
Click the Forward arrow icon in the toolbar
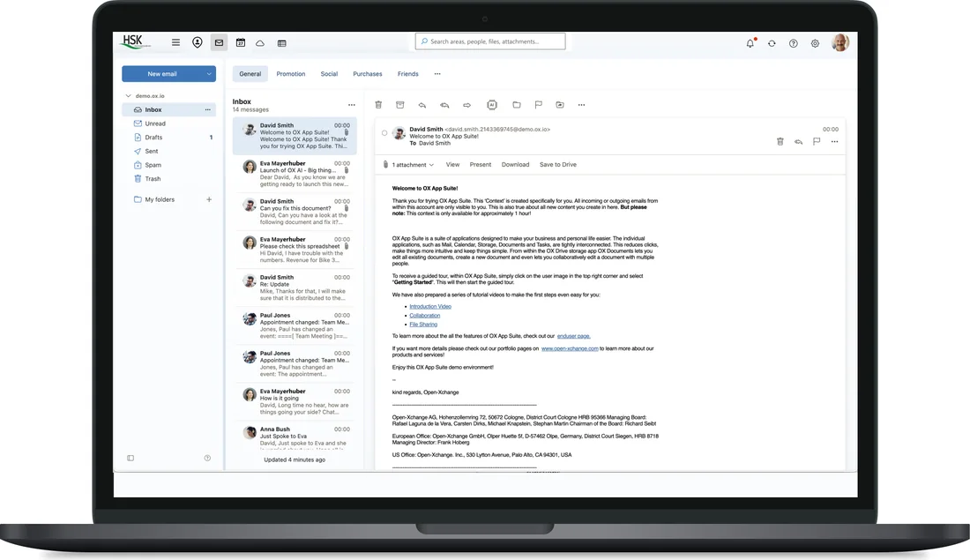click(x=467, y=105)
